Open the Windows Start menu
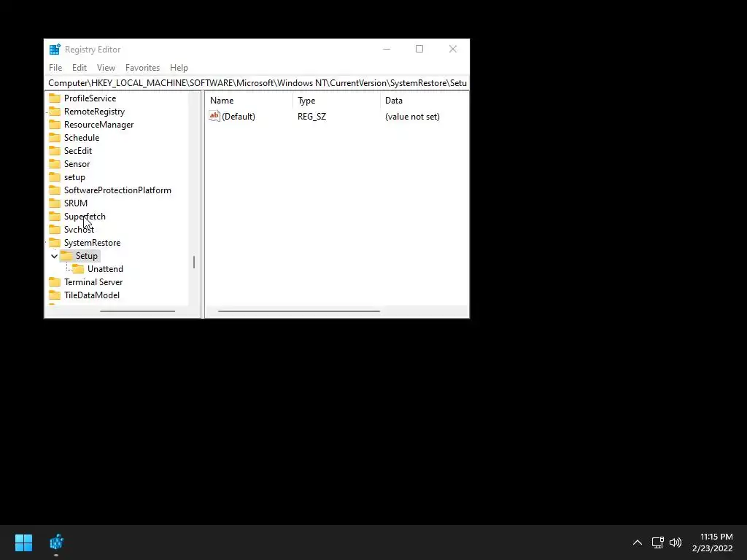The height and width of the screenshot is (560, 747). (x=23, y=542)
